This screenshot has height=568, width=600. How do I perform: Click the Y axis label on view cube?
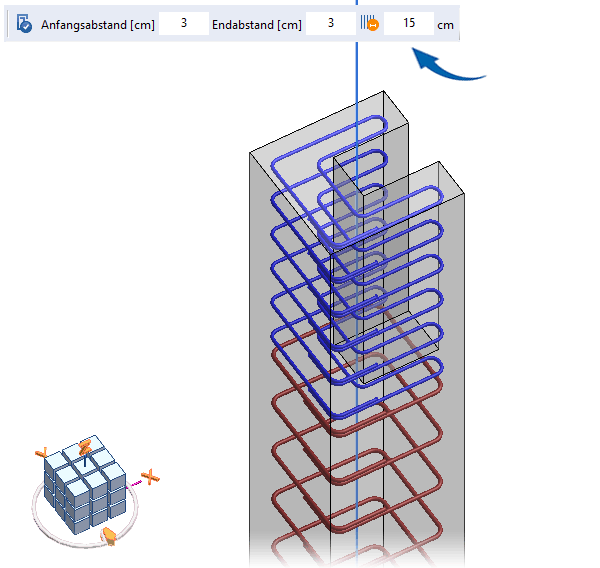pyautogui.click(x=41, y=453)
